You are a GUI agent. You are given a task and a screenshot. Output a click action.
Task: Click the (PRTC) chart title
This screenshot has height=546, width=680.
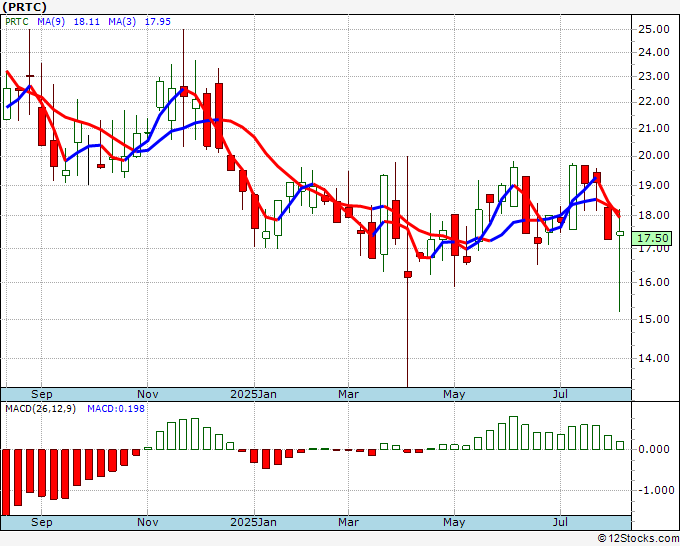pyautogui.click(x=24, y=7)
